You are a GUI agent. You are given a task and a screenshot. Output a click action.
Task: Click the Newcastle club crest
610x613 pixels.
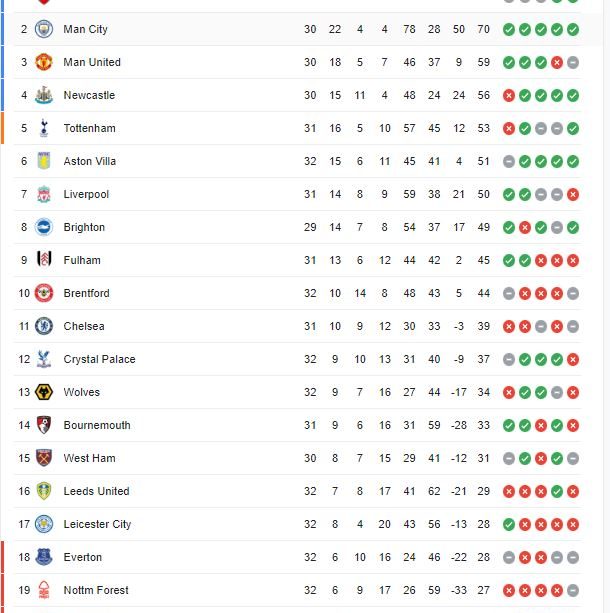(x=43, y=95)
